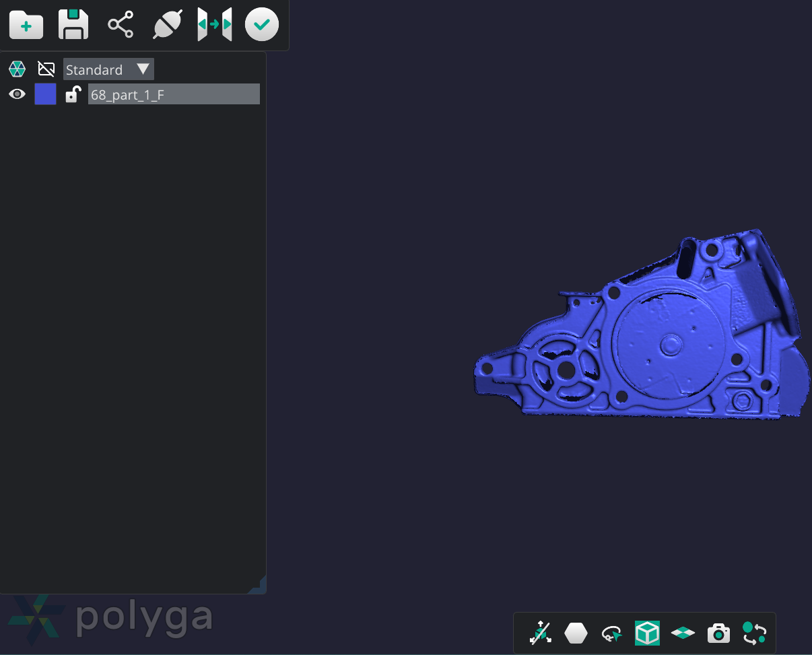The height and width of the screenshot is (655, 812).
Task: Click the mesh group hexagon icon
Action: point(17,69)
